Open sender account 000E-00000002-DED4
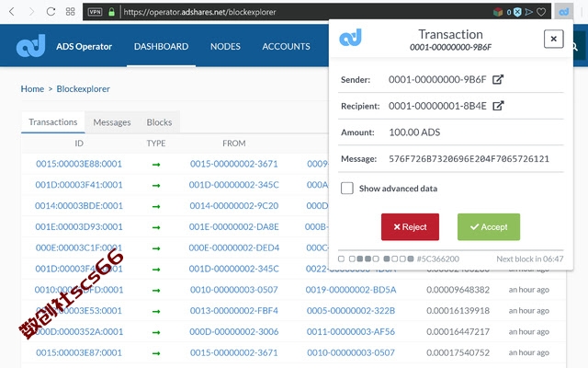 point(233,247)
